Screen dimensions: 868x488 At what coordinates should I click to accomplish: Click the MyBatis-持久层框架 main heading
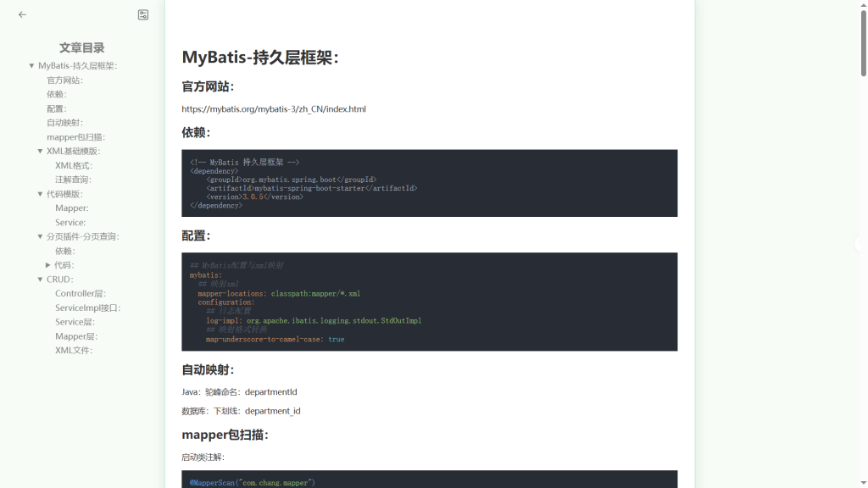tap(260, 58)
